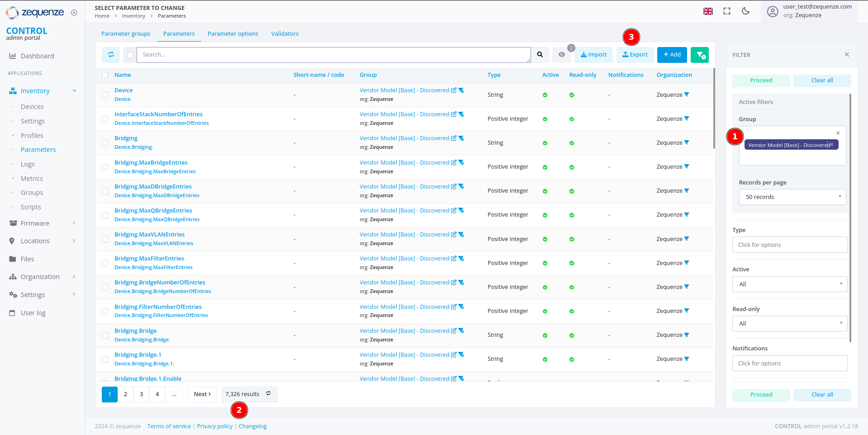Click the refresh list icon button
Image resolution: width=868 pixels, height=435 pixels.
tap(111, 55)
